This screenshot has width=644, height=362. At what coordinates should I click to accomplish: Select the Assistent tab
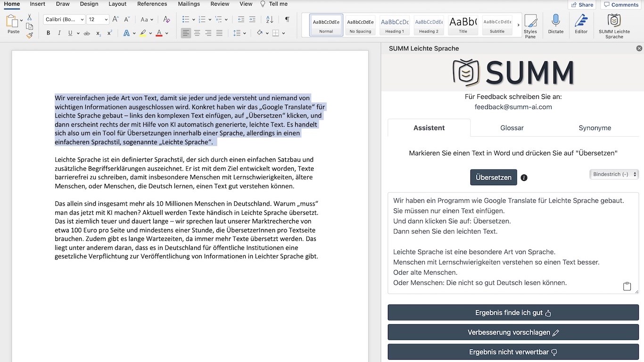pos(429,128)
